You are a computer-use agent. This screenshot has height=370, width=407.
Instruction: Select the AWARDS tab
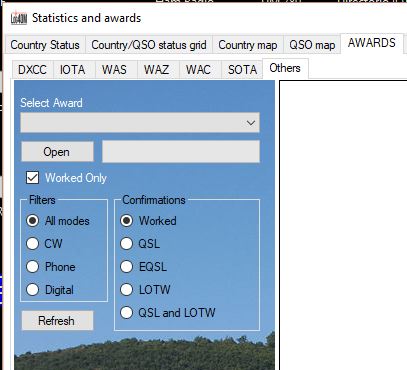(372, 43)
